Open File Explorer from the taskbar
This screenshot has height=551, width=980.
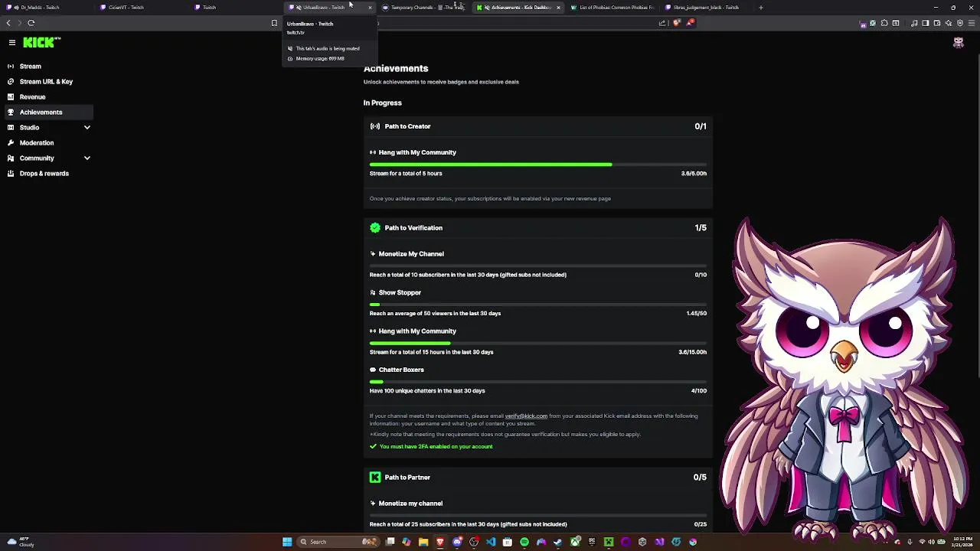click(x=423, y=542)
